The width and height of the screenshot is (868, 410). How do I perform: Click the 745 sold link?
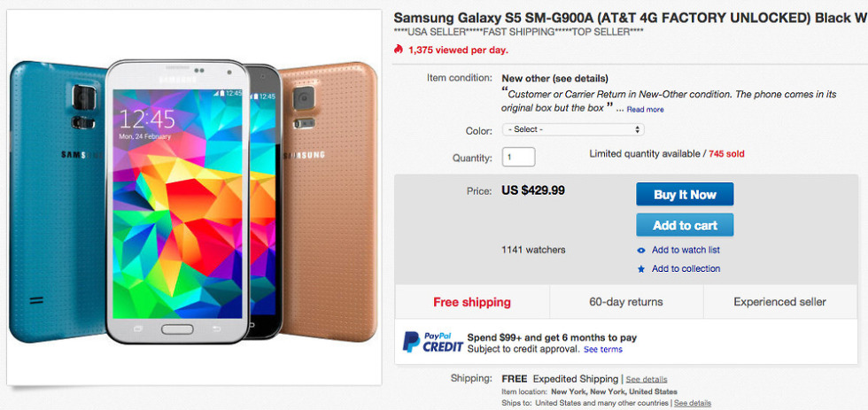[726, 154]
